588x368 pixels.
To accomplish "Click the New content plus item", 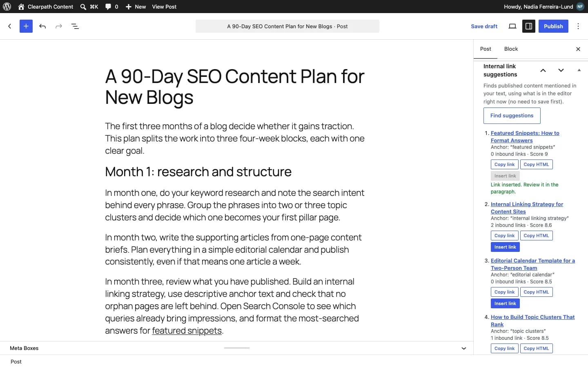I will (136, 7).
